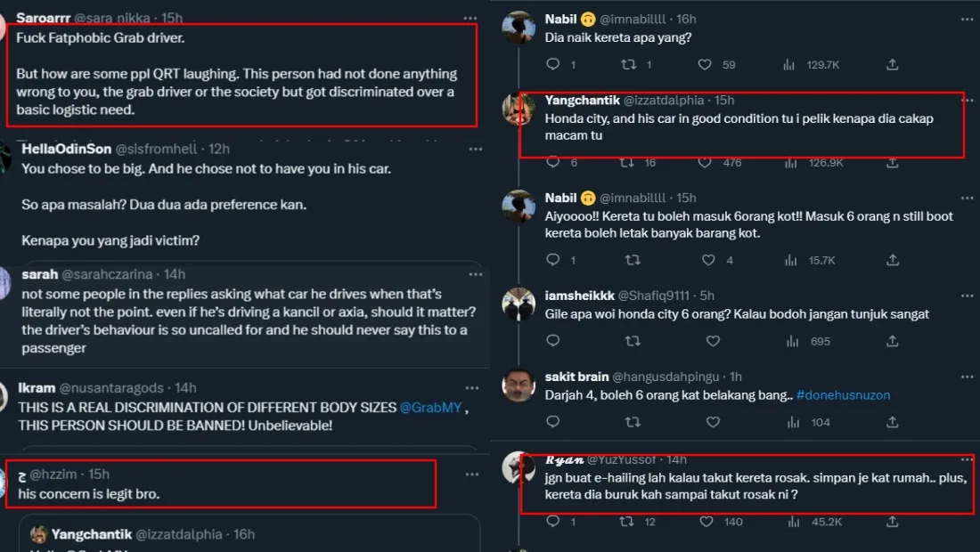Open more options for Saroarrr's tweet
This screenshot has height=552, width=980.
point(470,18)
